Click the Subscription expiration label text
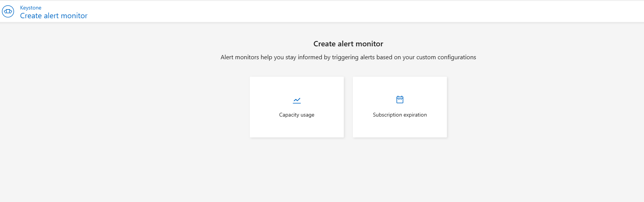644x202 pixels. point(400,115)
